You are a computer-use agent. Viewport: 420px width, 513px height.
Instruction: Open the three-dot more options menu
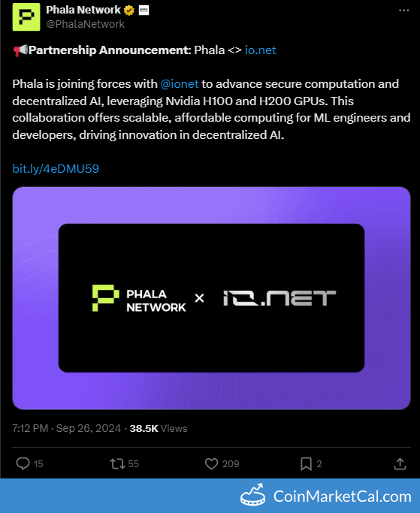[x=403, y=11]
